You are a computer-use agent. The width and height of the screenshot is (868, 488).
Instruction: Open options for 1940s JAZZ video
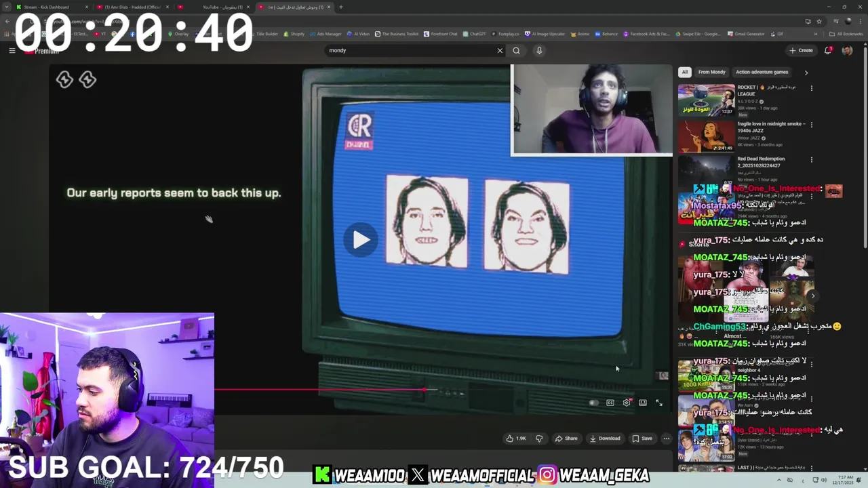pyautogui.click(x=811, y=124)
